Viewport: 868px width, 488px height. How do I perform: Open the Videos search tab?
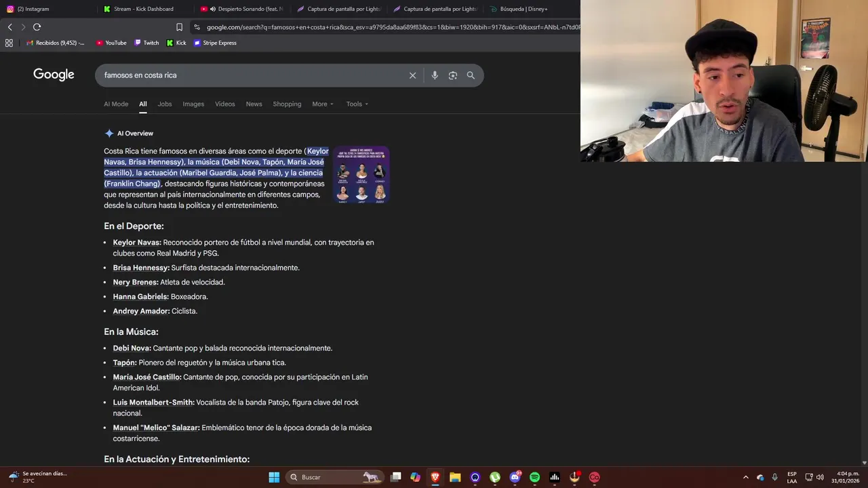tap(225, 104)
